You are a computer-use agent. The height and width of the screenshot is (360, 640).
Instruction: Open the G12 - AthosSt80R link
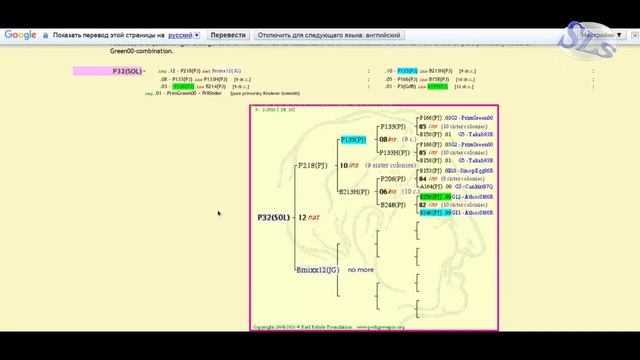473,197
